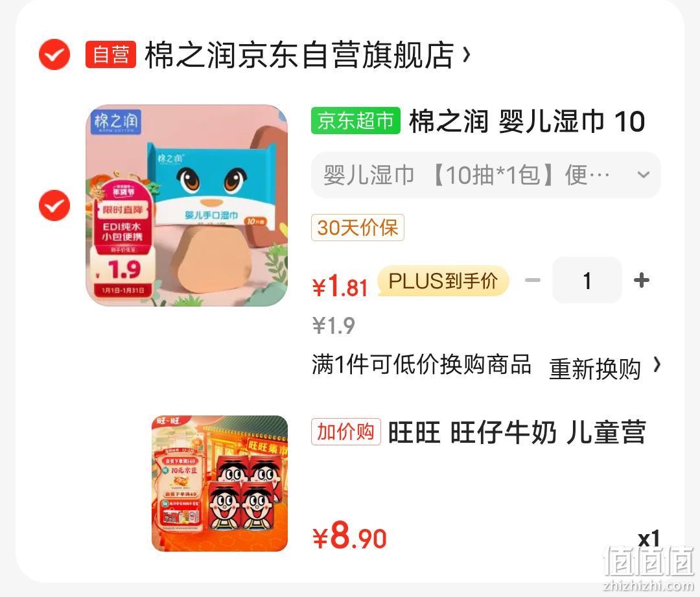Viewport: 700px width, 597px height.
Task: Uncheck the store-level select checkbox
Action: (54, 54)
